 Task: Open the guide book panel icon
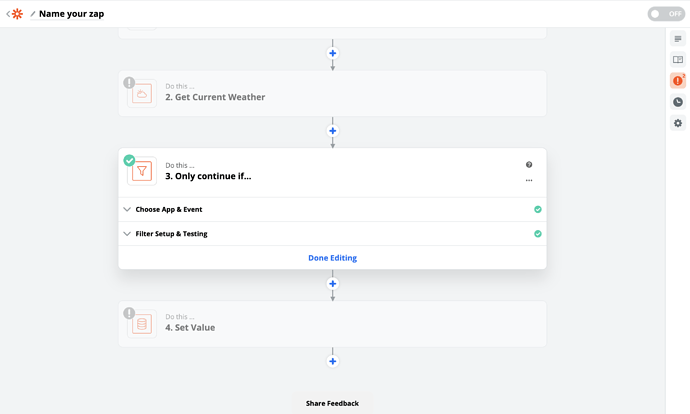click(x=678, y=59)
